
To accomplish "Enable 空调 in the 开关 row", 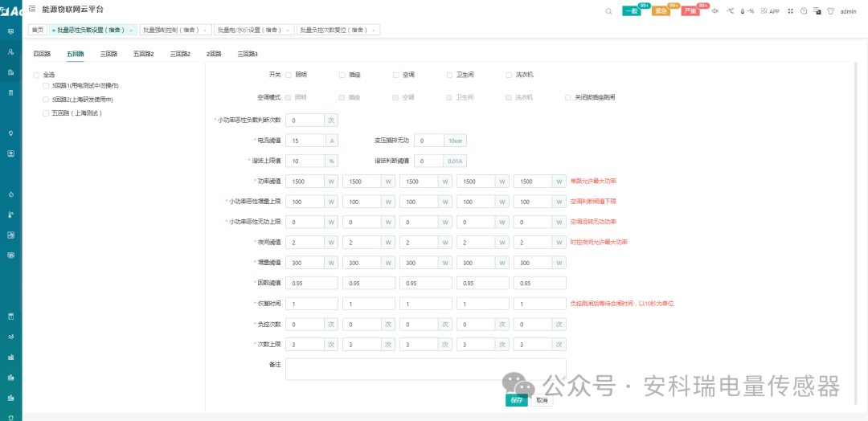I will (395, 75).
